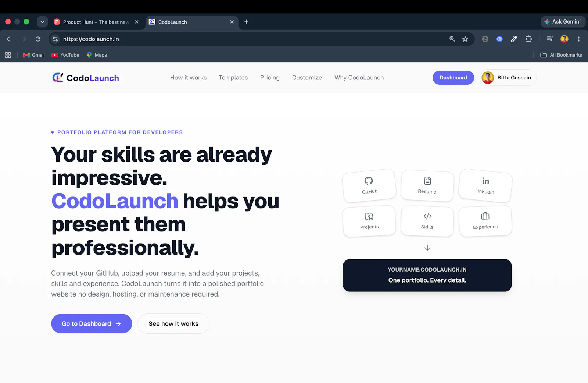Select the Skills code card

coord(427,221)
